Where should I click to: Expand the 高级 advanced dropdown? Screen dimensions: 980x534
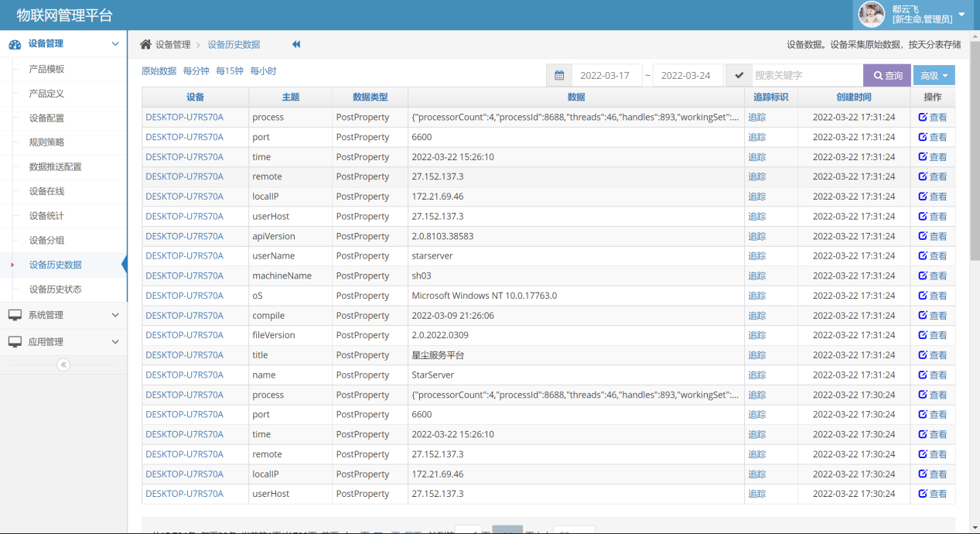point(934,75)
